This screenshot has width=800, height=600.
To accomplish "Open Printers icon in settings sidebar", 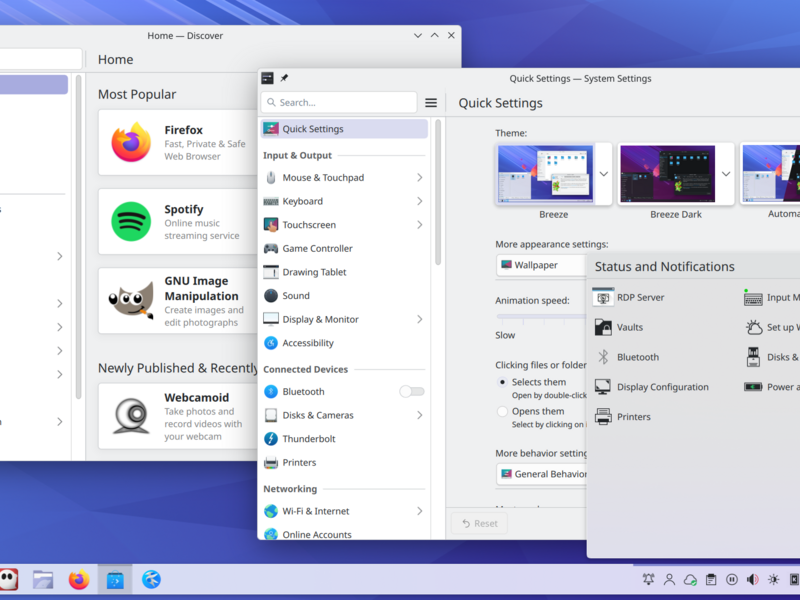I will tap(271, 463).
